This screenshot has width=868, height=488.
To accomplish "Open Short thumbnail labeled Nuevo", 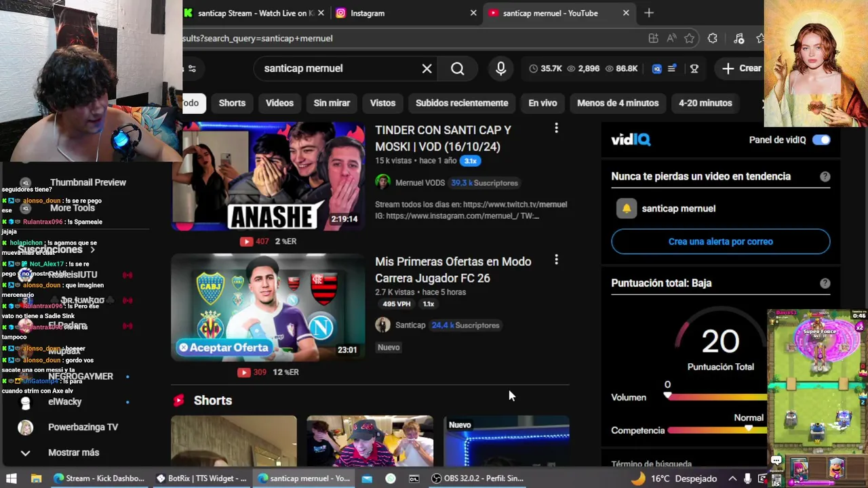I will click(x=507, y=441).
